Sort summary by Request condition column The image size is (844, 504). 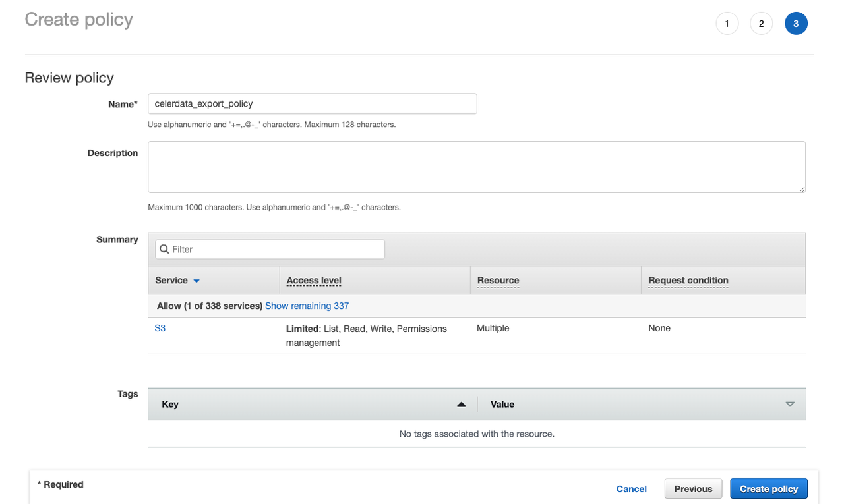pos(688,280)
